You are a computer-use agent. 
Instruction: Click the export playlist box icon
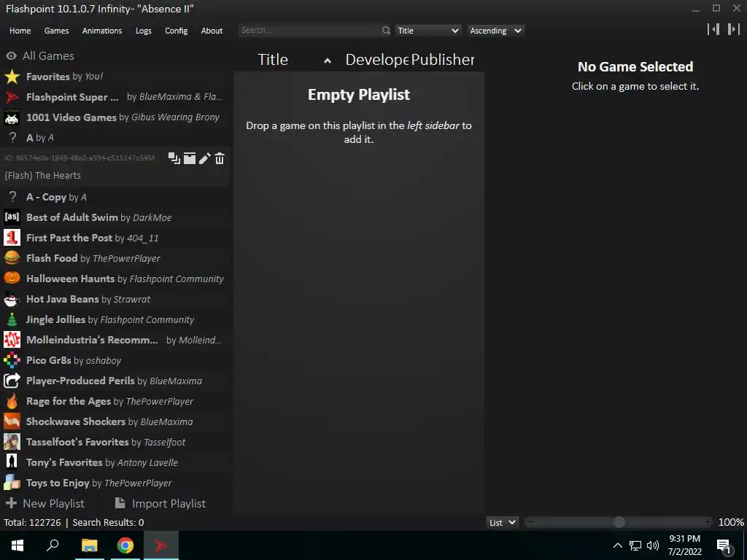190,158
